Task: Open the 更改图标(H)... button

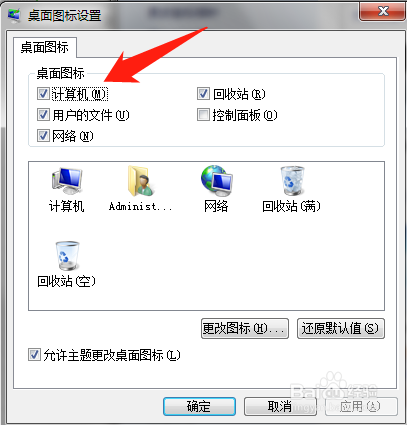Action: pos(245,329)
